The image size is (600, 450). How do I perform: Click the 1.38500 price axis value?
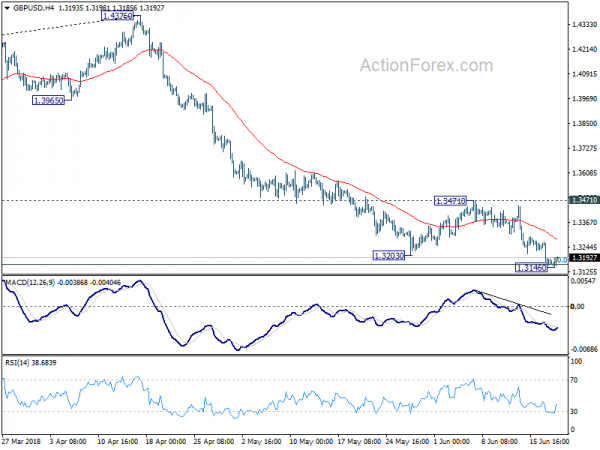[584, 124]
